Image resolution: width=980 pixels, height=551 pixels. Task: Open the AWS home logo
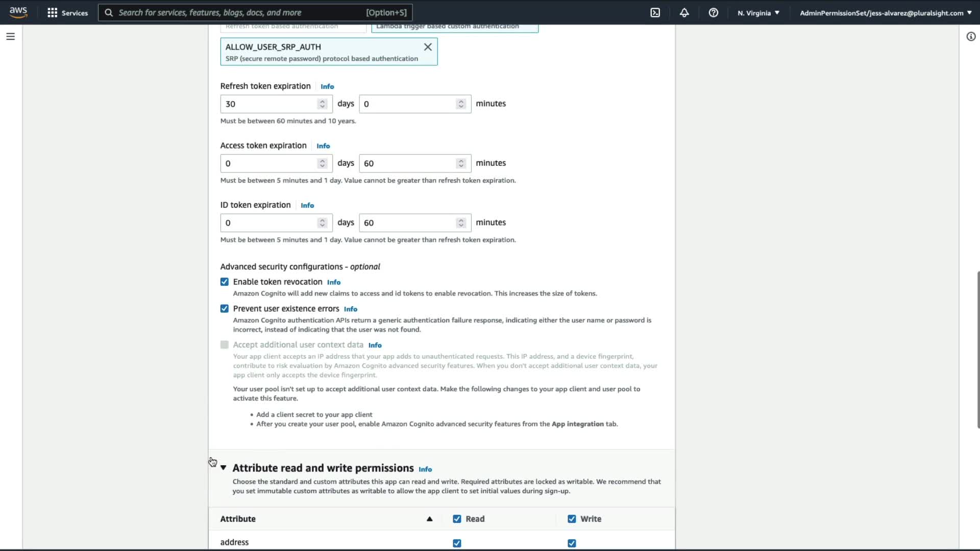click(x=18, y=12)
